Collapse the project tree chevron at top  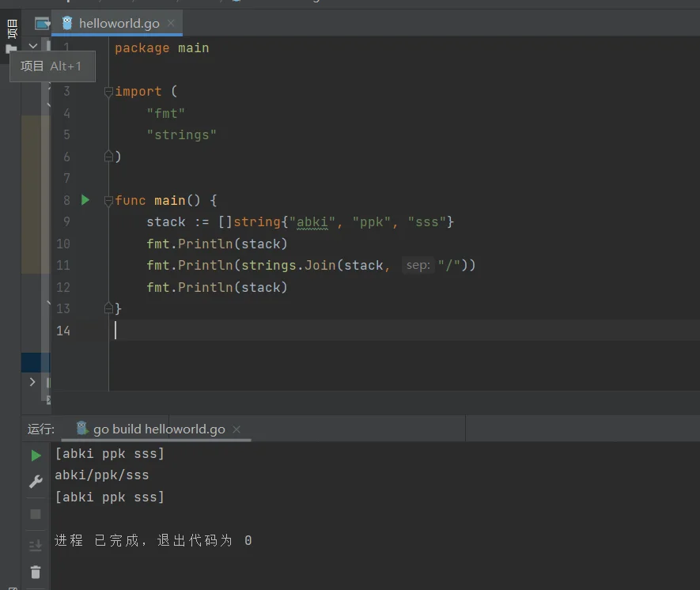coord(33,46)
